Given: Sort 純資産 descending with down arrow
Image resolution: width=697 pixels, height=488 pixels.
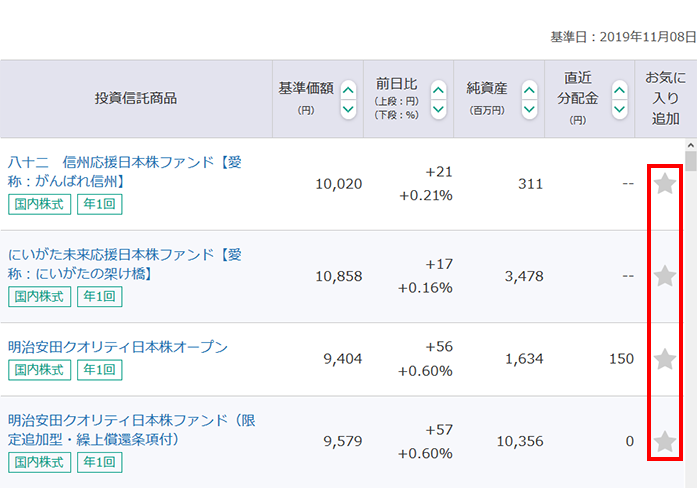Looking at the screenshot, I should pyautogui.click(x=529, y=109).
